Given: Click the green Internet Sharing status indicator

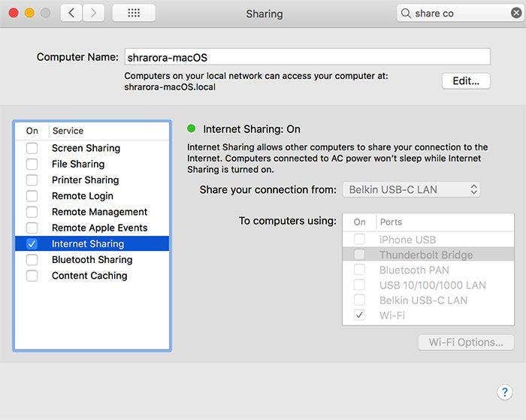Looking at the screenshot, I should pyautogui.click(x=192, y=128).
